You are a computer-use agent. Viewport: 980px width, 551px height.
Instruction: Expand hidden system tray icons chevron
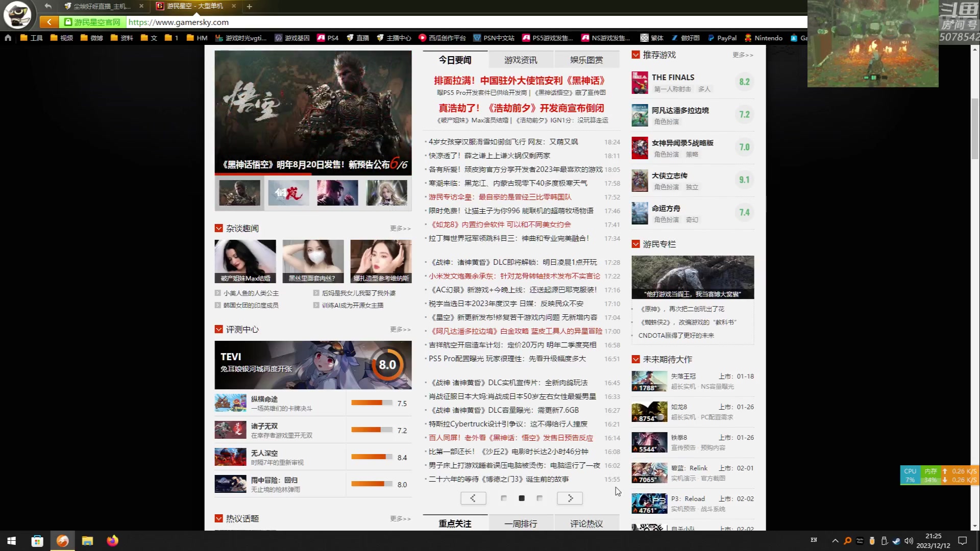click(835, 541)
